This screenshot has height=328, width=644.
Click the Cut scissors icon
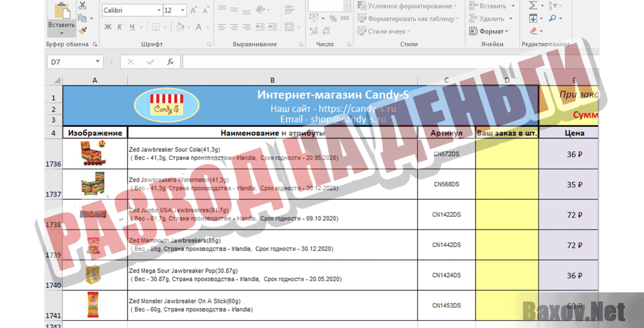coord(83,6)
